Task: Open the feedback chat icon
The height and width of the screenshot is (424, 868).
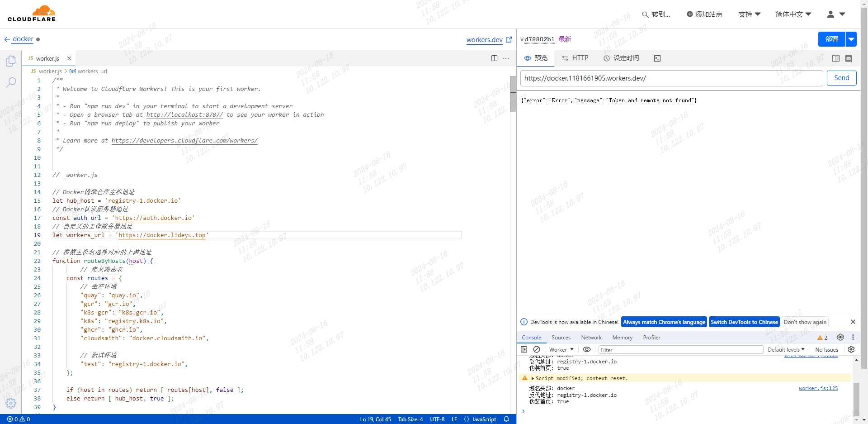Action: [x=849, y=58]
